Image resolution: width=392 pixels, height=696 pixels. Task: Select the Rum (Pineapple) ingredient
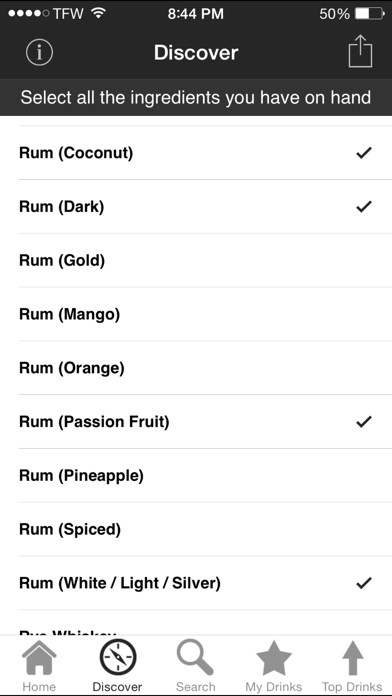coord(196,475)
